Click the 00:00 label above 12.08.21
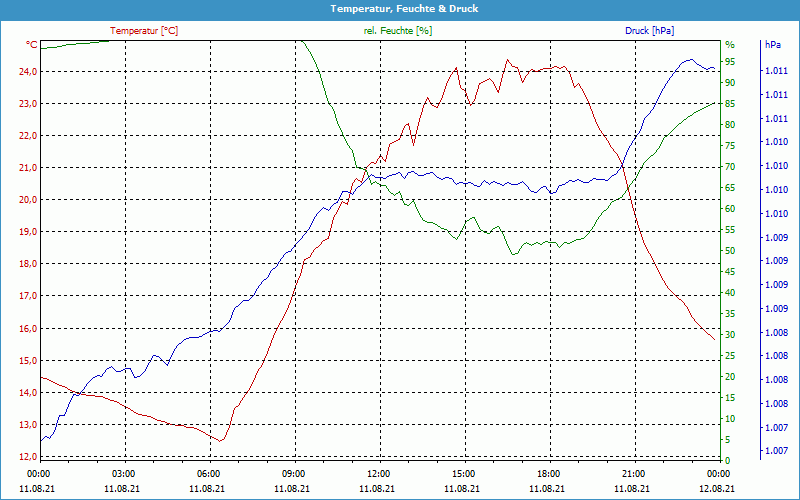The width and height of the screenshot is (800, 500). click(718, 473)
